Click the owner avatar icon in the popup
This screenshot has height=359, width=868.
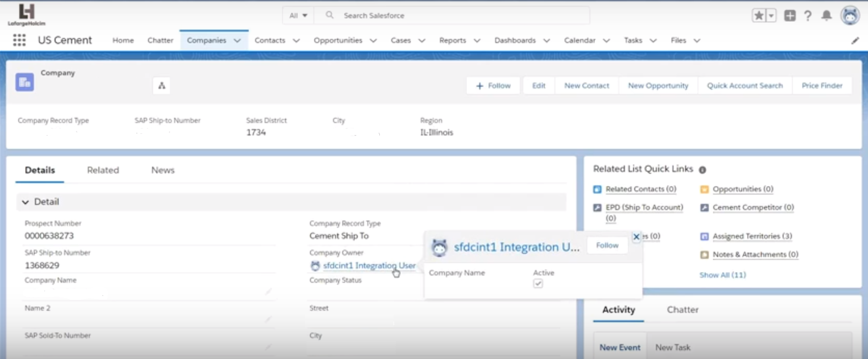coord(439,247)
